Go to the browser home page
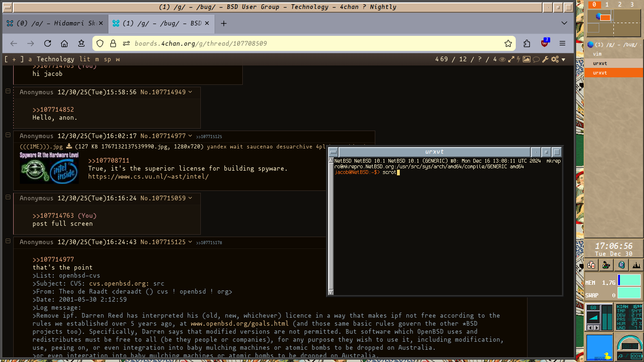This screenshot has height=362, width=644. click(x=65, y=43)
